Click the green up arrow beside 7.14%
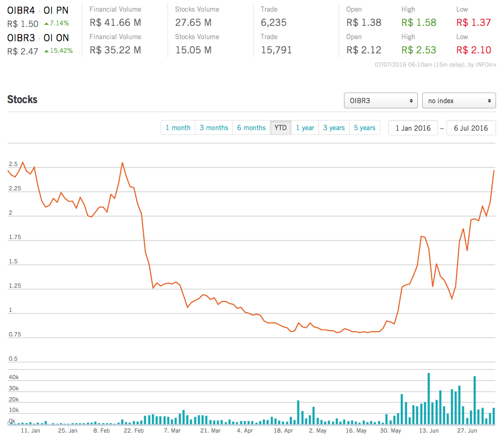 [x=46, y=23]
